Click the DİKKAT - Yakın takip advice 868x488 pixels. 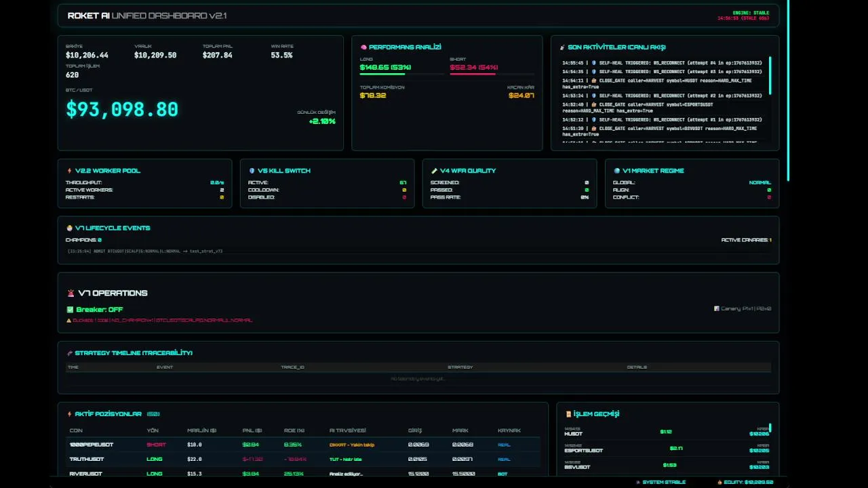tap(352, 445)
